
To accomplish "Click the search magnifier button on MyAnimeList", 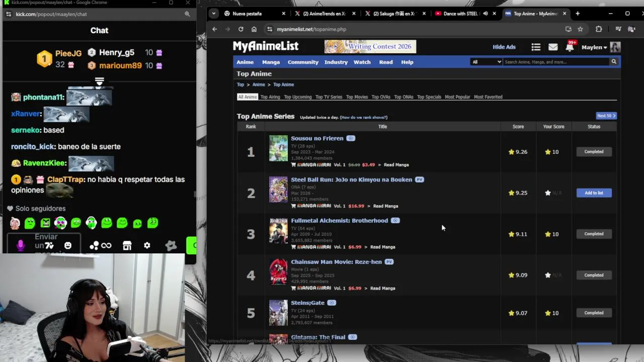I will [614, 62].
